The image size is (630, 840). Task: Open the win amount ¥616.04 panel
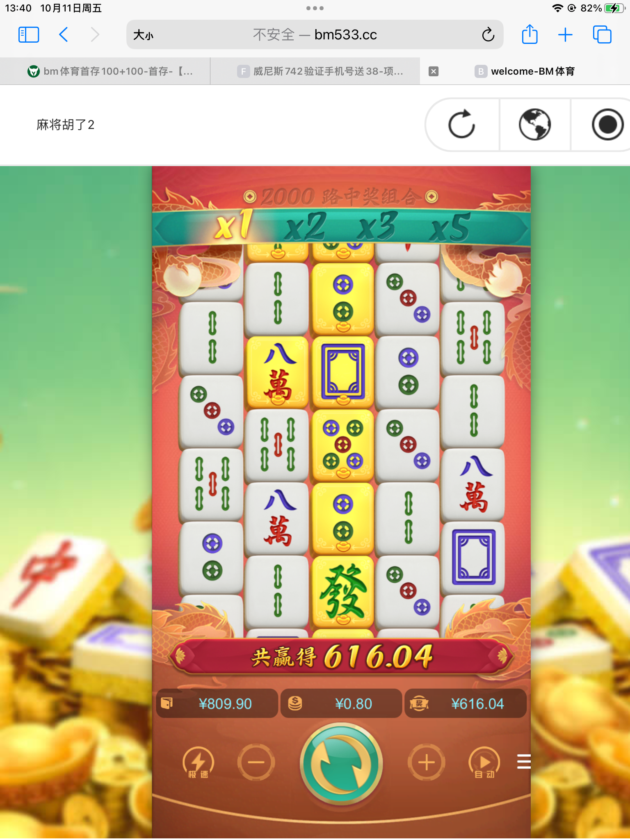pyautogui.click(x=466, y=703)
